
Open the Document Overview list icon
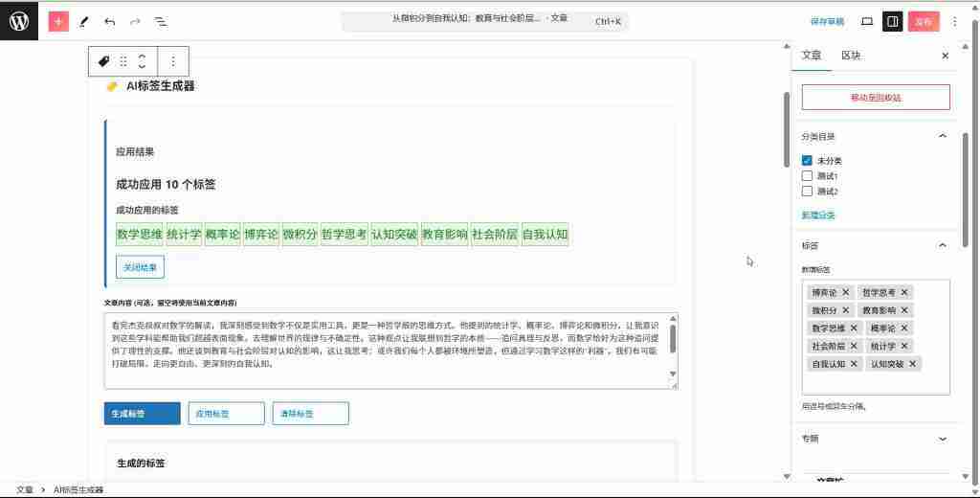tap(161, 21)
